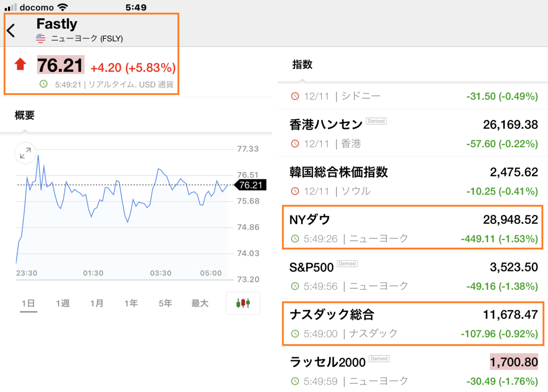
Task: Select the 5年 chart range
Action: (x=165, y=303)
